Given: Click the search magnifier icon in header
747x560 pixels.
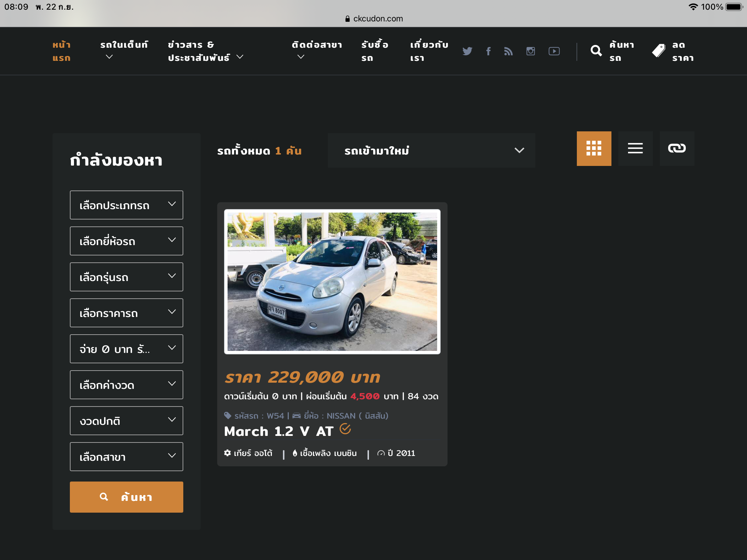Looking at the screenshot, I should pyautogui.click(x=596, y=51).
